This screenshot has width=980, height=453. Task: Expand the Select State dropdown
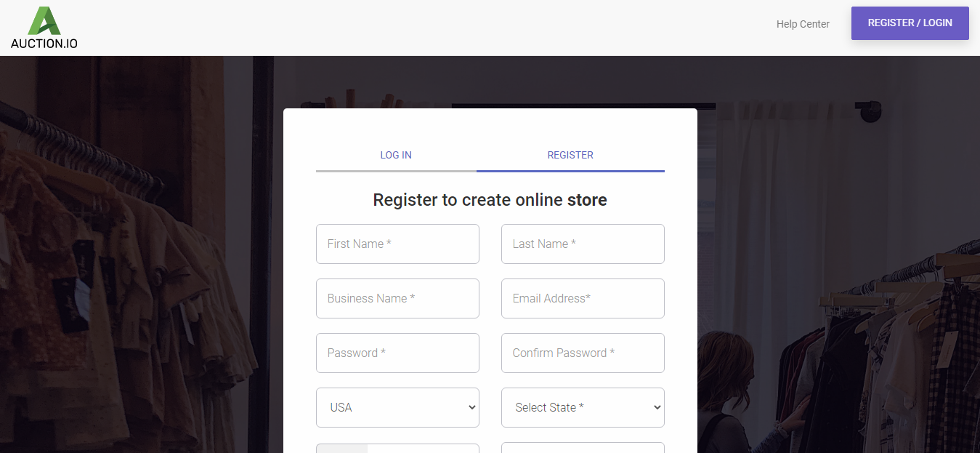(583, 407)
